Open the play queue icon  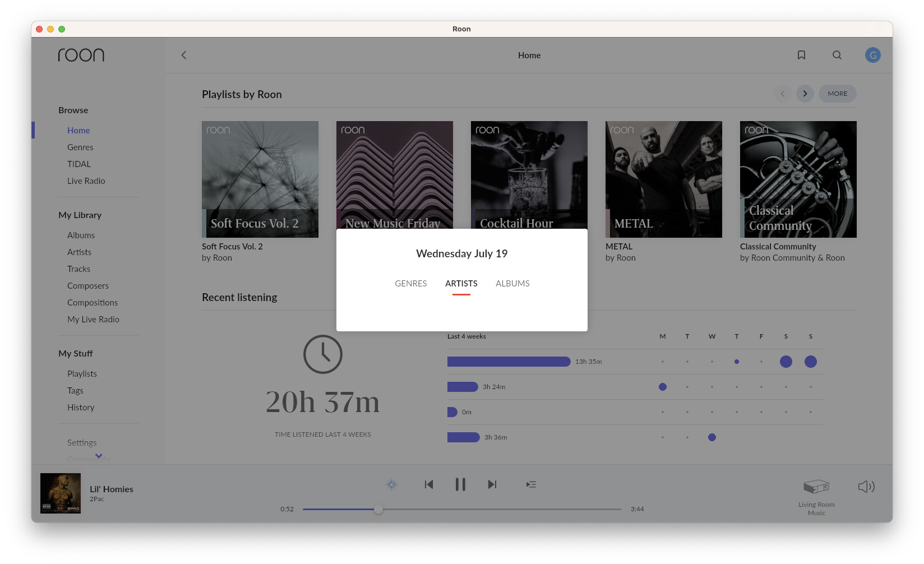pos(531,484)
